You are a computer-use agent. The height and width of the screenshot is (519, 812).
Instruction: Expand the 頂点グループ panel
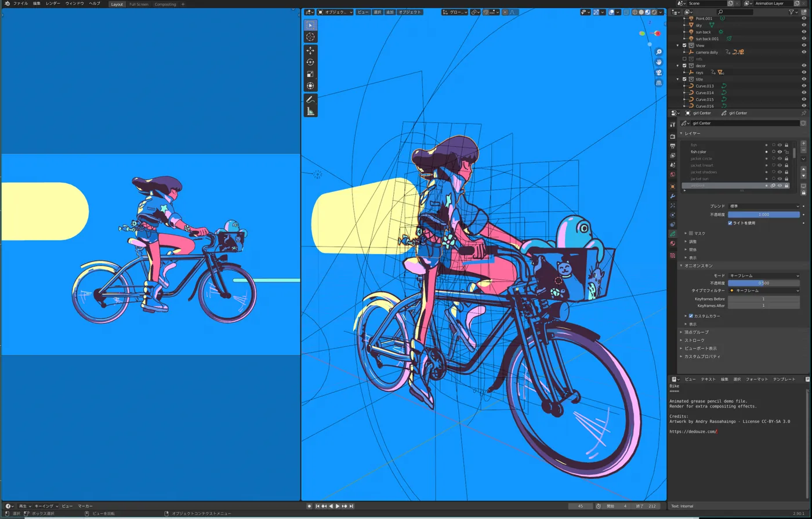(695, 332)
